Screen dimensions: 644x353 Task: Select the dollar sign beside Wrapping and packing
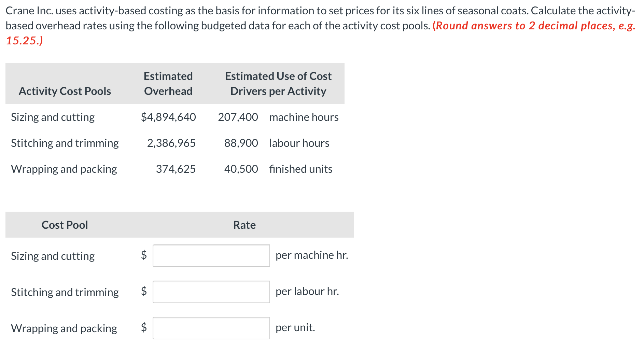click(x=143, y=328)
